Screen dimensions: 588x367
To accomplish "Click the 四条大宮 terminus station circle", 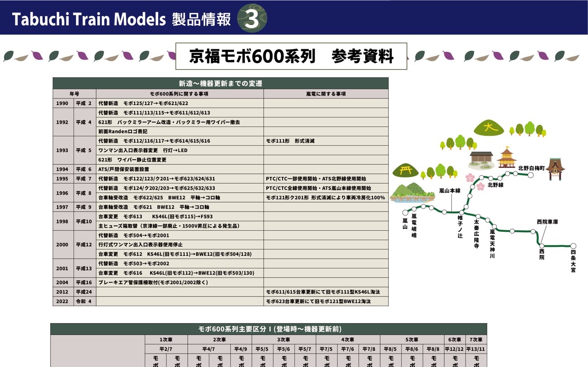I will [x=573, y=246].
